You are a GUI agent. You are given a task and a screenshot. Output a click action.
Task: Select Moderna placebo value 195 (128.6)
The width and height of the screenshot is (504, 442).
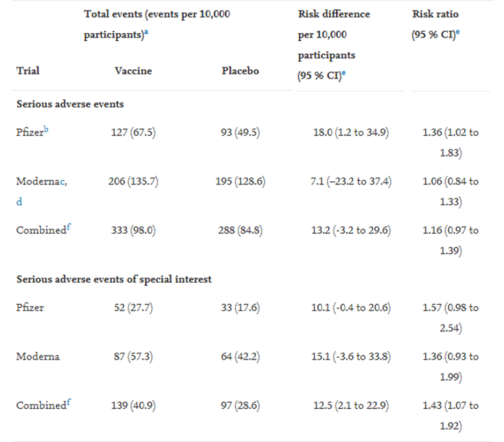(240, 182)
